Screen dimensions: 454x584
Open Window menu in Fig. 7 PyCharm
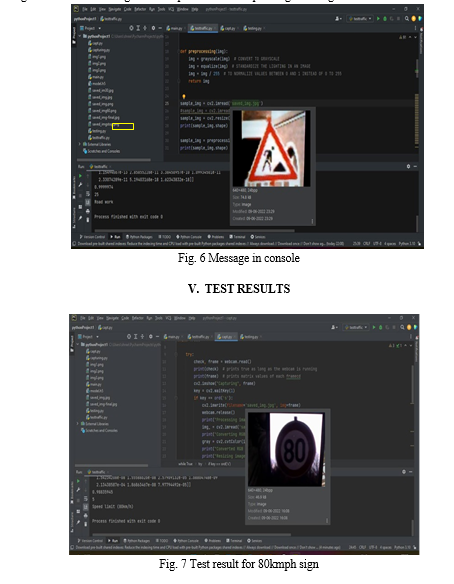click(x=180, y=318)
